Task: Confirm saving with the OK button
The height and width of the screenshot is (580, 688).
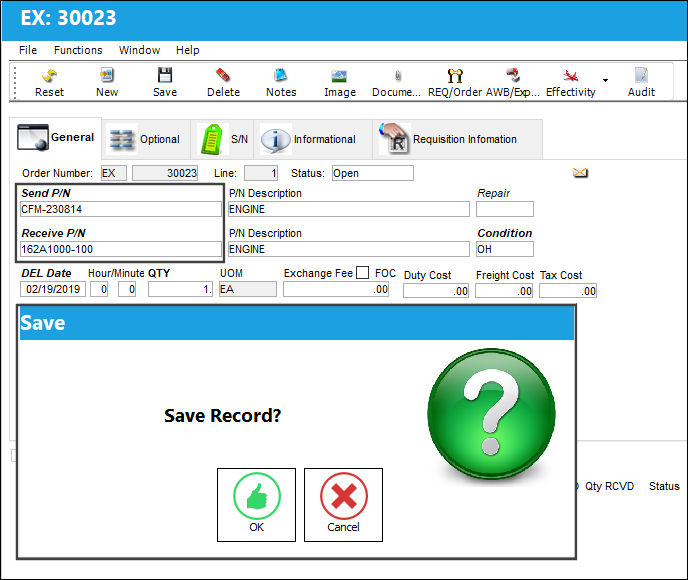Action: (x=256, y=505)
